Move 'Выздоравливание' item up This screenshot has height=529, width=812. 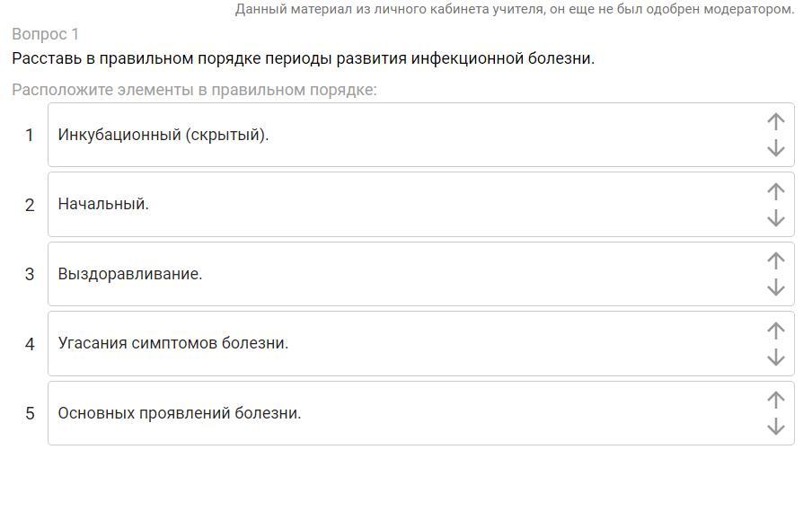[x=776, y=260]
